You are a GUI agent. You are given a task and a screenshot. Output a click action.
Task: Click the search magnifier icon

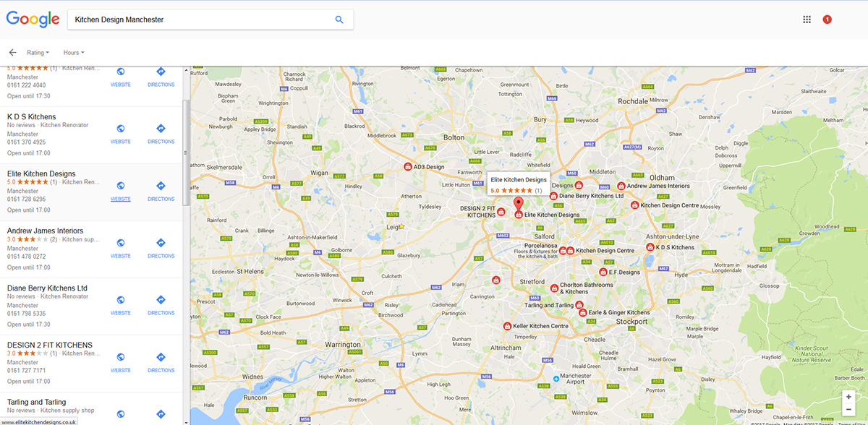(339, 20)
